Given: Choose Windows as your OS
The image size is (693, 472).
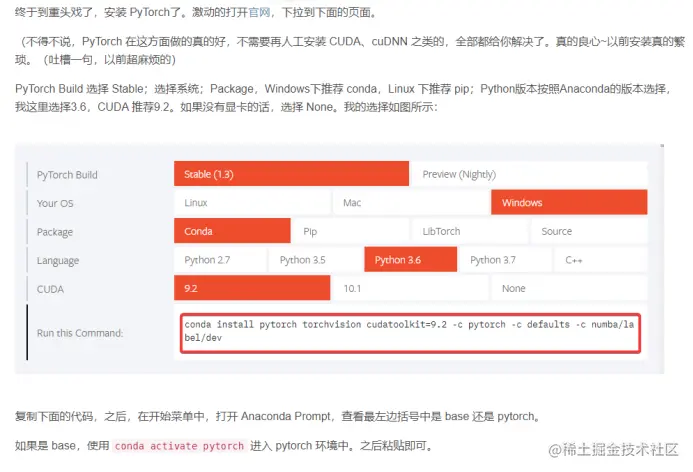Looking at the screenshot, I should coord(569,202).
